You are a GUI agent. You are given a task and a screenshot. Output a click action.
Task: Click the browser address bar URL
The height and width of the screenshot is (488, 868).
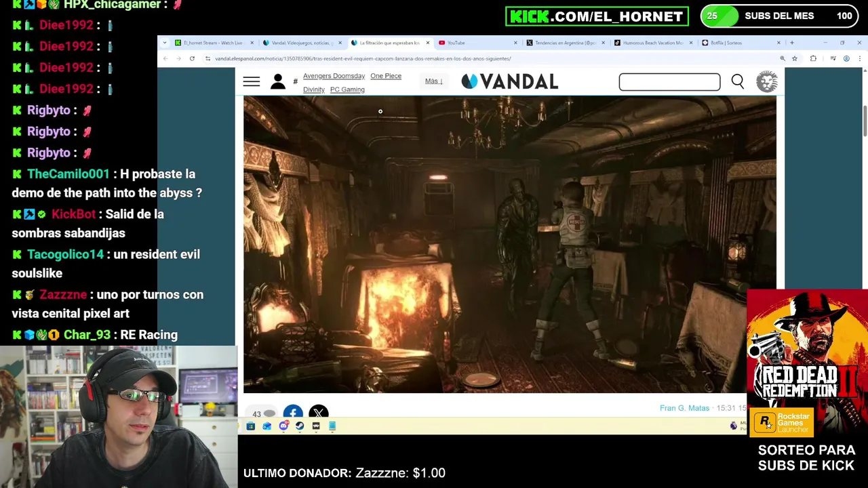[x=363, y=59]
